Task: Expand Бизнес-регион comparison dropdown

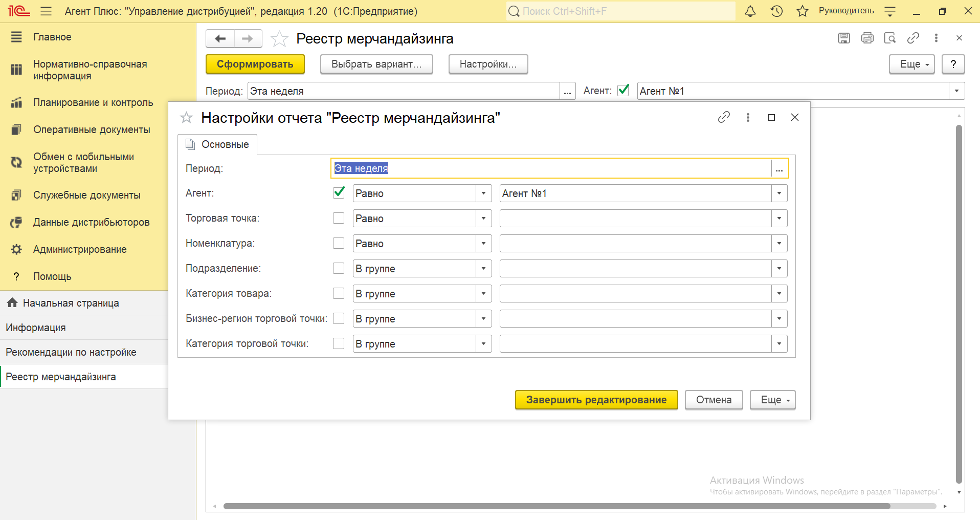Action: click(x=483, y=319)
